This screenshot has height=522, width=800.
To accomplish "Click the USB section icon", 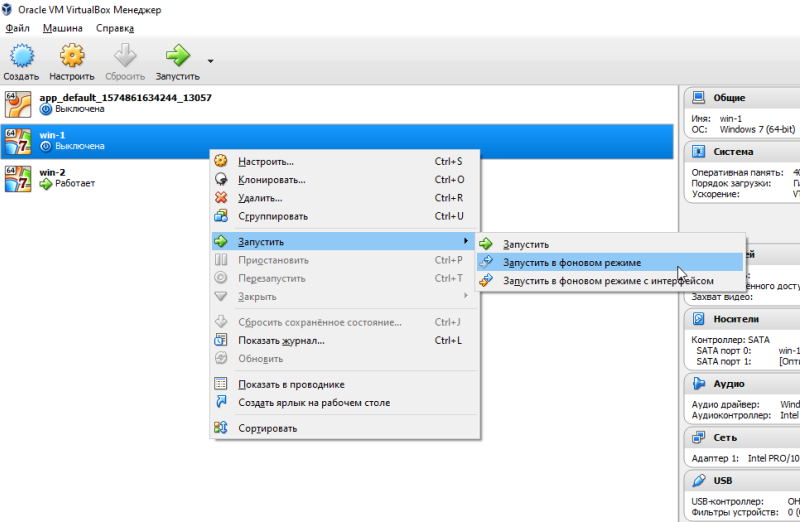I will coord(698,480).
